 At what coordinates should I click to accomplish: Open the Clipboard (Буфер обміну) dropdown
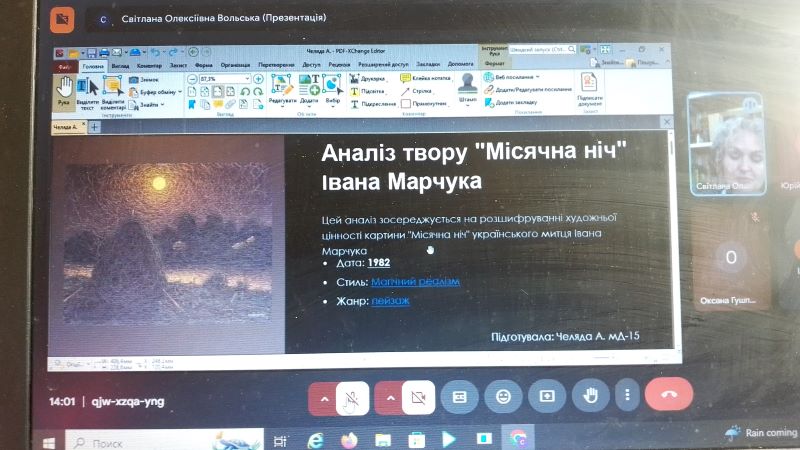coord(155,92)
